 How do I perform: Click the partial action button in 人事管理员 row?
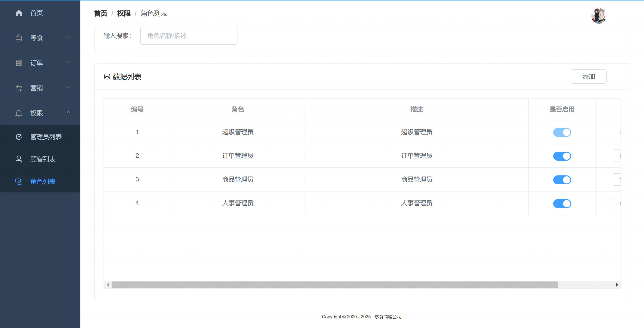tap(617, 203)
